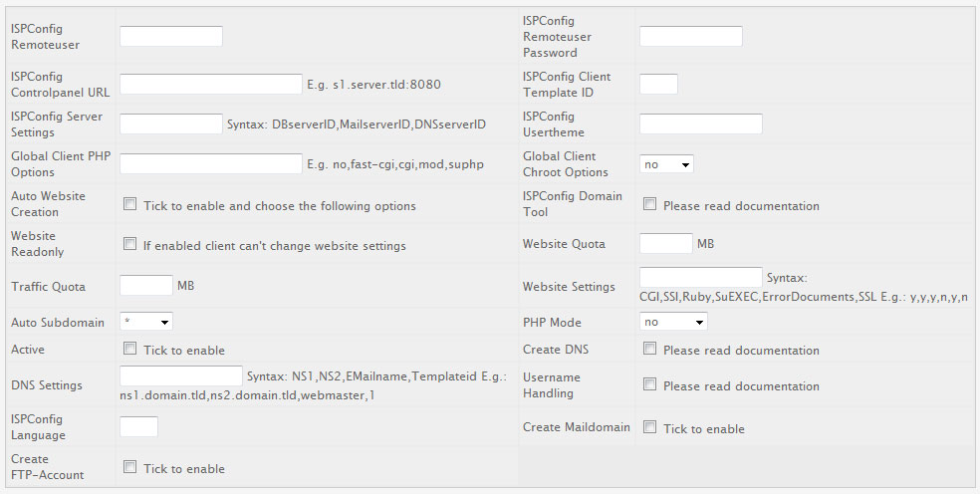Open the PHP Mode dropdown
Screen dimensions: 980x494
click(x=673, y=322)
